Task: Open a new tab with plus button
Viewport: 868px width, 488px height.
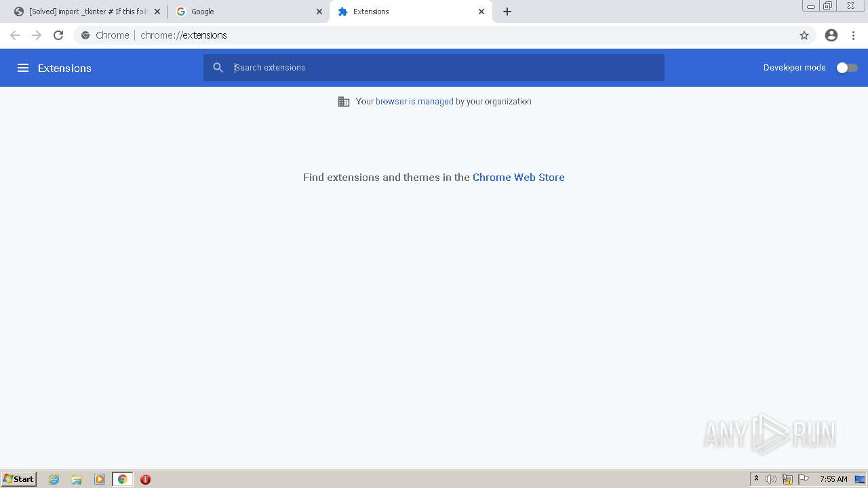Action: click(507, 12)
